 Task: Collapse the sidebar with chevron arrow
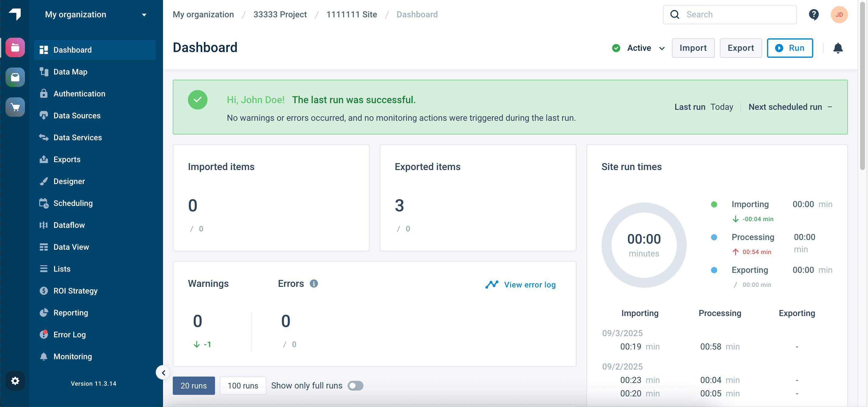163,373
